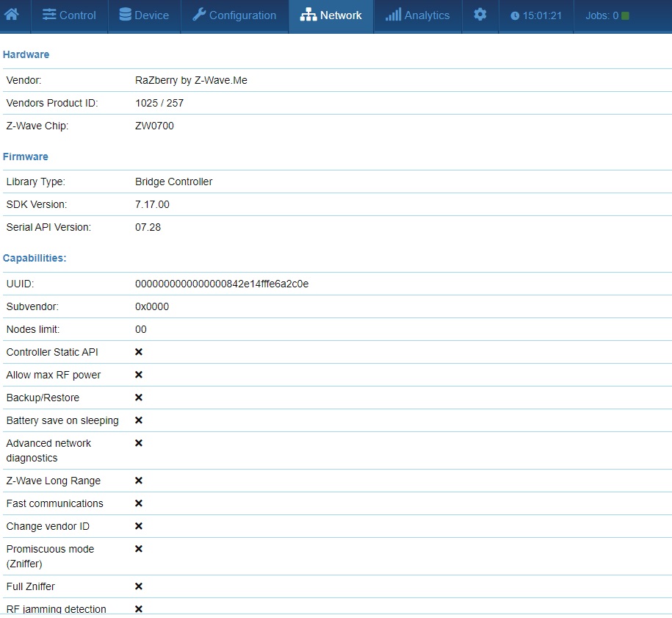
Task: Click X mark for Allow max RF power
Action: pos(139,375)
